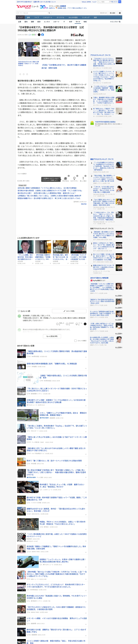The width and height of the screenshot is (138, 644).
Task: Open the トップ navigation tab
Action: (x=20, y=17)
